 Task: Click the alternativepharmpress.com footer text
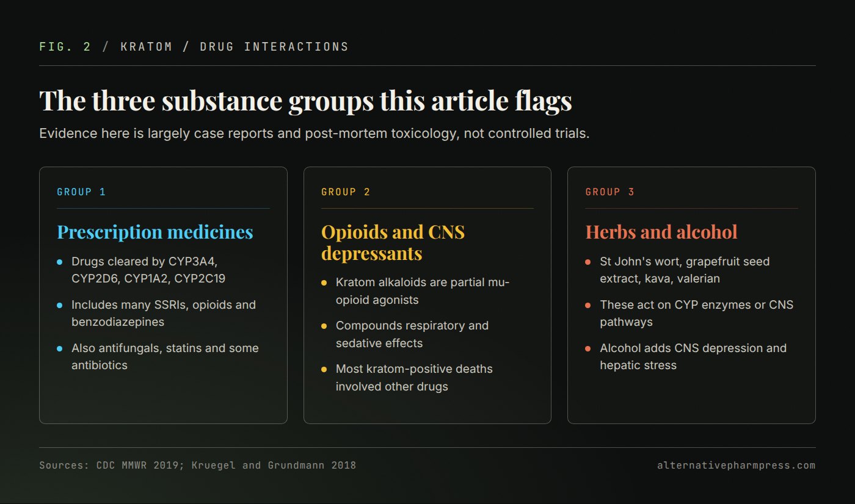click(736, 466)
